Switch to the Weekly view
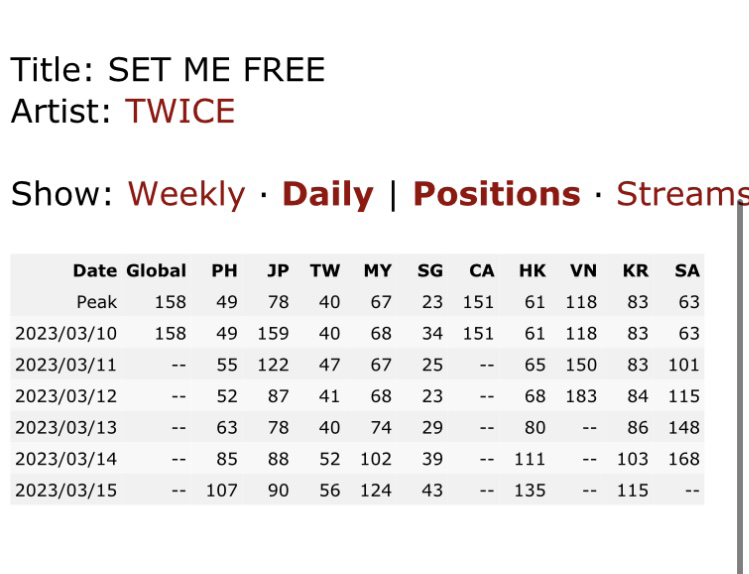The width and height of the screenshot is (749, 574). pyautogui.click(x=185, y=194)
